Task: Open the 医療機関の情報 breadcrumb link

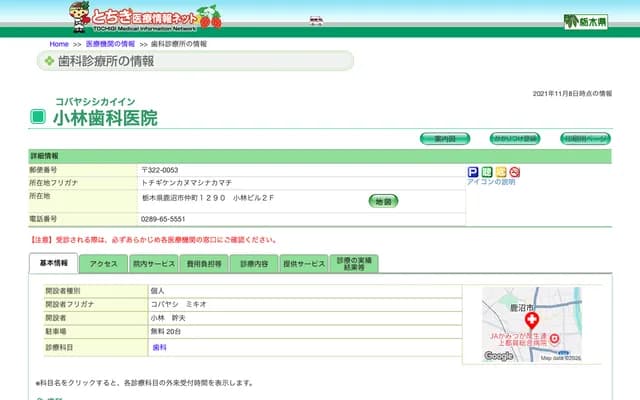Action: (x=110, y=44)
